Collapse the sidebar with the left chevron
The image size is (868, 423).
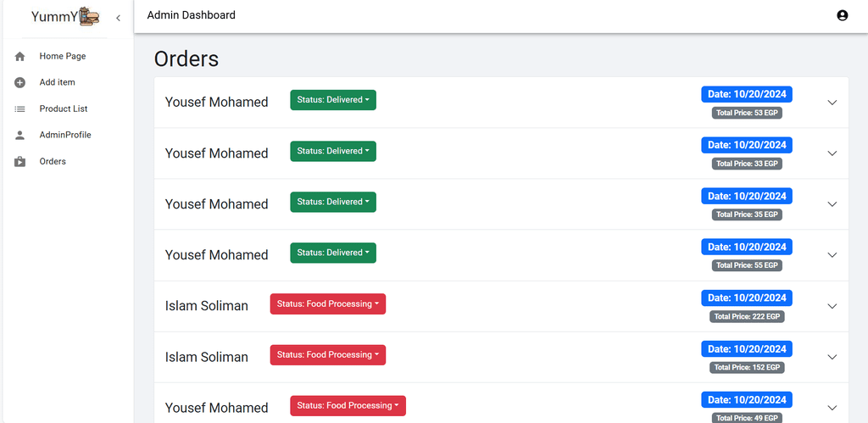[118, 19]
